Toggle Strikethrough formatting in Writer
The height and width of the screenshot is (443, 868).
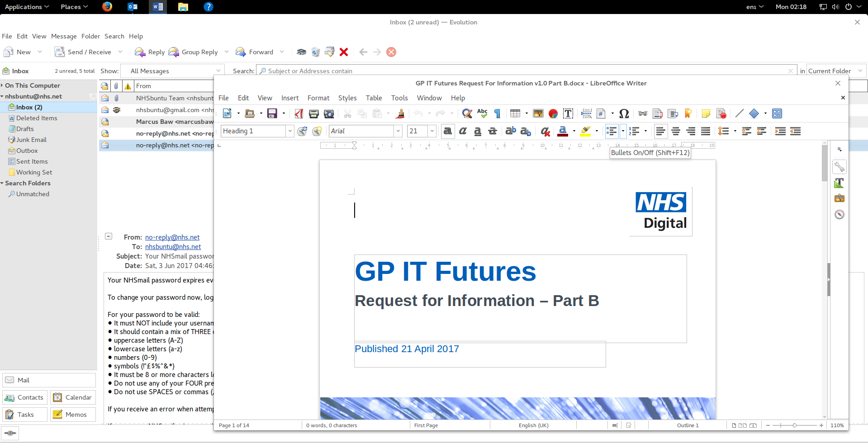493,131
